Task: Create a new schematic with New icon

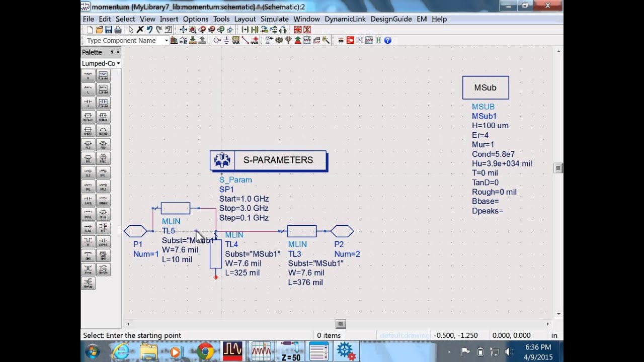Action: coord(90,30)
